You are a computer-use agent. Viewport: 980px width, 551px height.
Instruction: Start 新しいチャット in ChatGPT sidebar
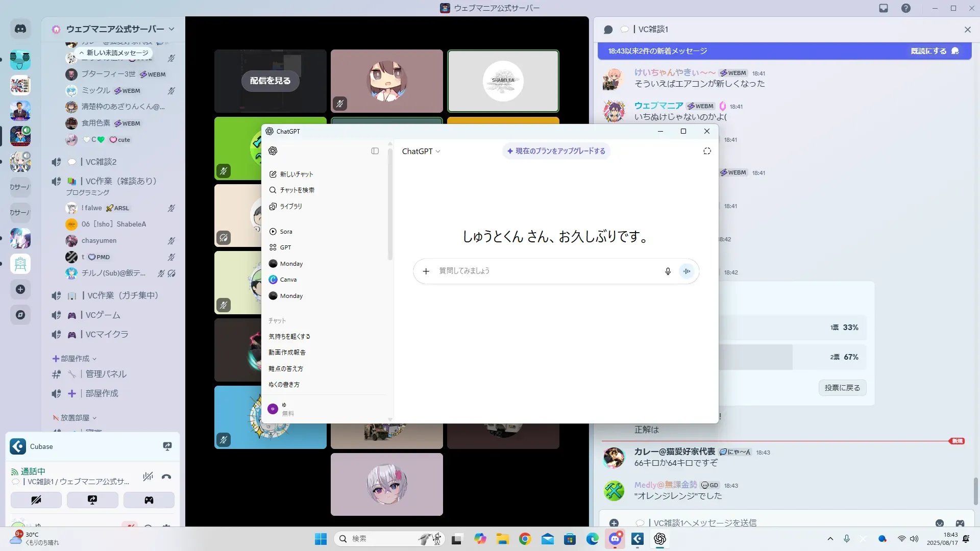click(x=296, y=174)
